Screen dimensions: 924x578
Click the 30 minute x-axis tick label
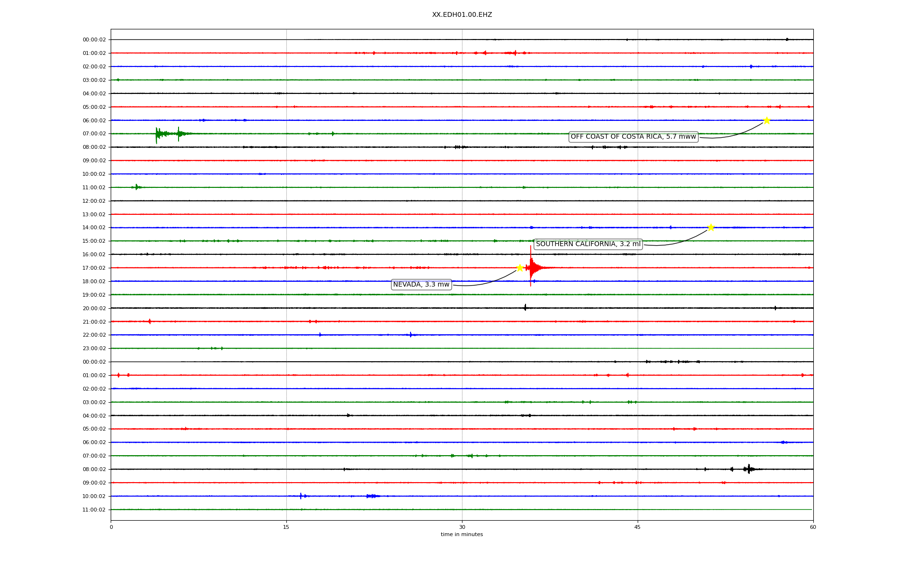(462, 527)
